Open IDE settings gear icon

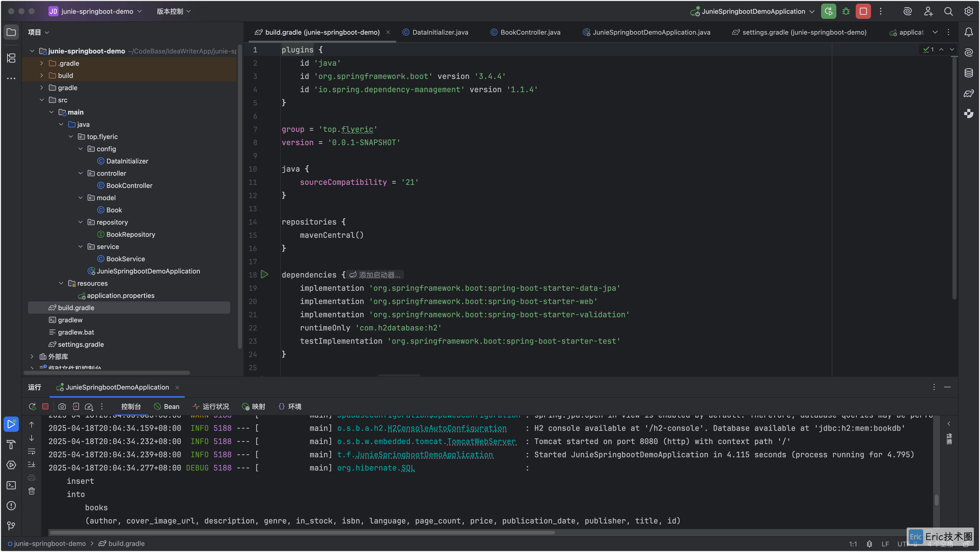click(x=969, y=11)
